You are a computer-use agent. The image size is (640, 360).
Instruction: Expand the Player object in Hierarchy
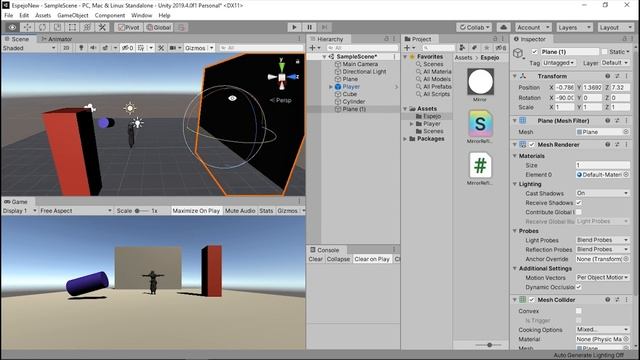(331, 87)
